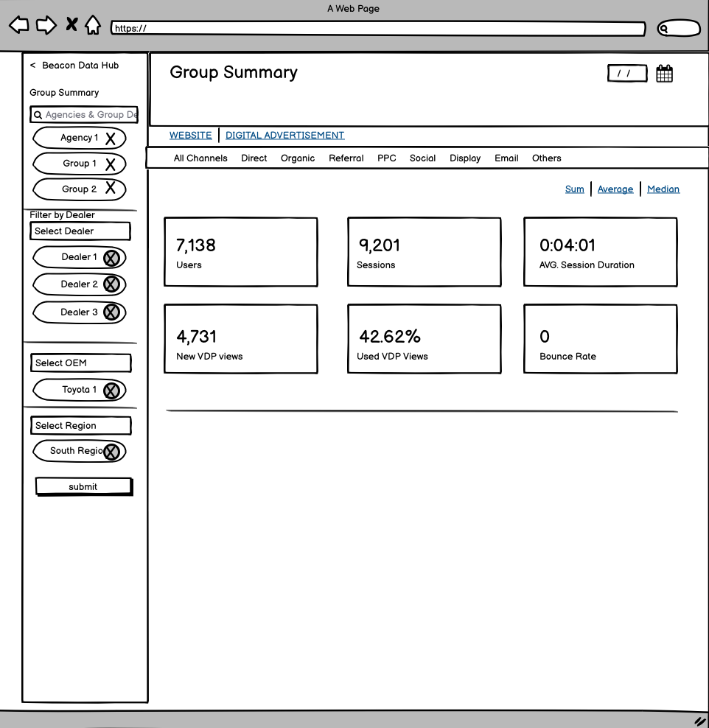This screenshot has height=728, width=709.
Task: Open the Sessions 9,201 card
Action: [424, 252]
